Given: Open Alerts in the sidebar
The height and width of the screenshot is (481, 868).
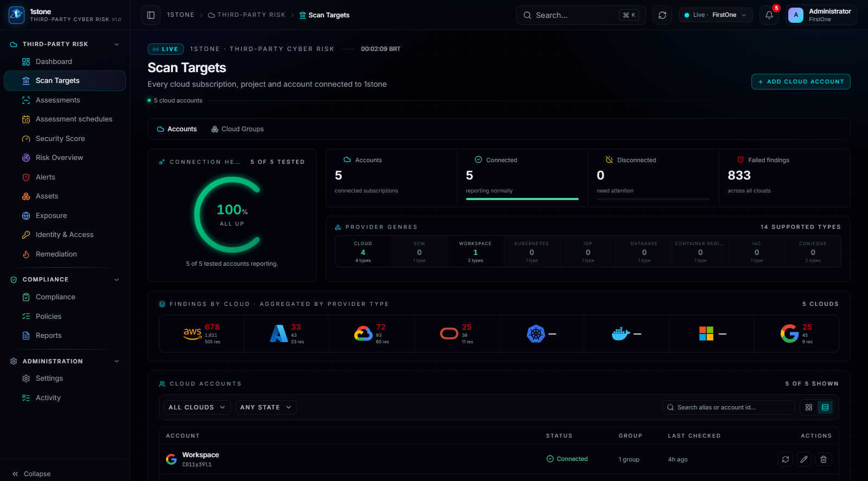Looking at the screenshot, I should coord(65,177).
